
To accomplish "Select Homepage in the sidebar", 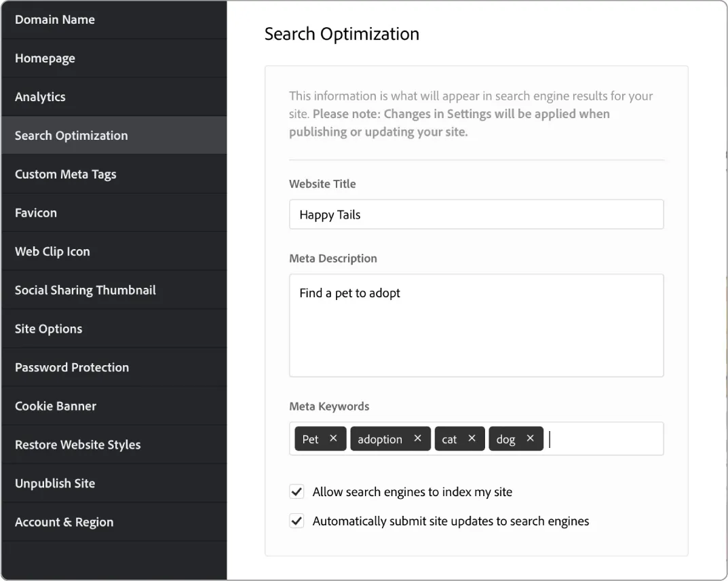I will 45,58.
